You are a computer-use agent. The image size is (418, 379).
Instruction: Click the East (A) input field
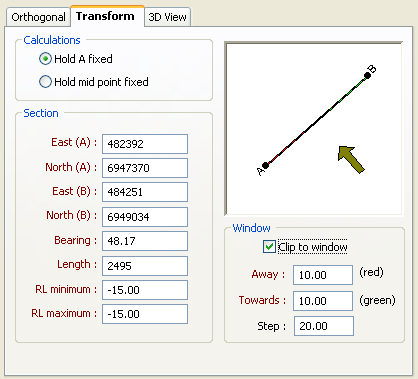(x=145, y=144)
